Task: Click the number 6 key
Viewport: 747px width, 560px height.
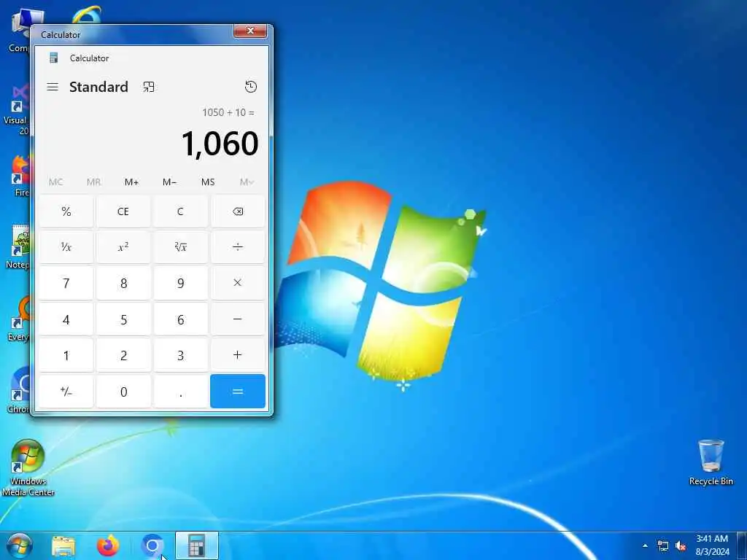Action: pyautogui.click(x=181, y=319)
